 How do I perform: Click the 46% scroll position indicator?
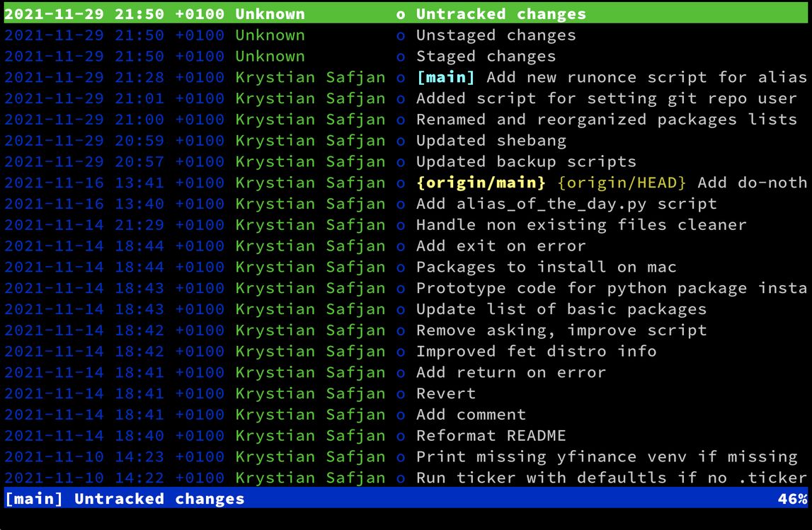792,498
